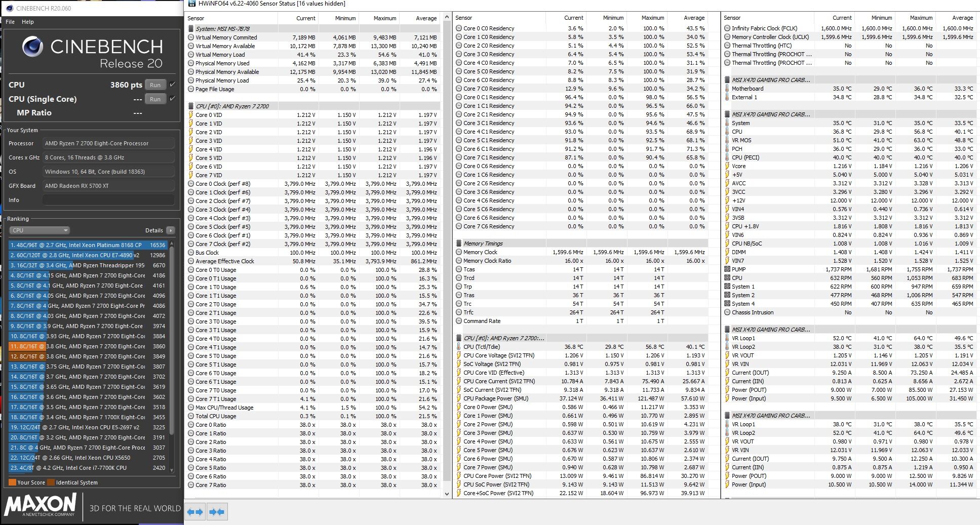Click the Command Rate sensor icon

(x=459, y=321)
